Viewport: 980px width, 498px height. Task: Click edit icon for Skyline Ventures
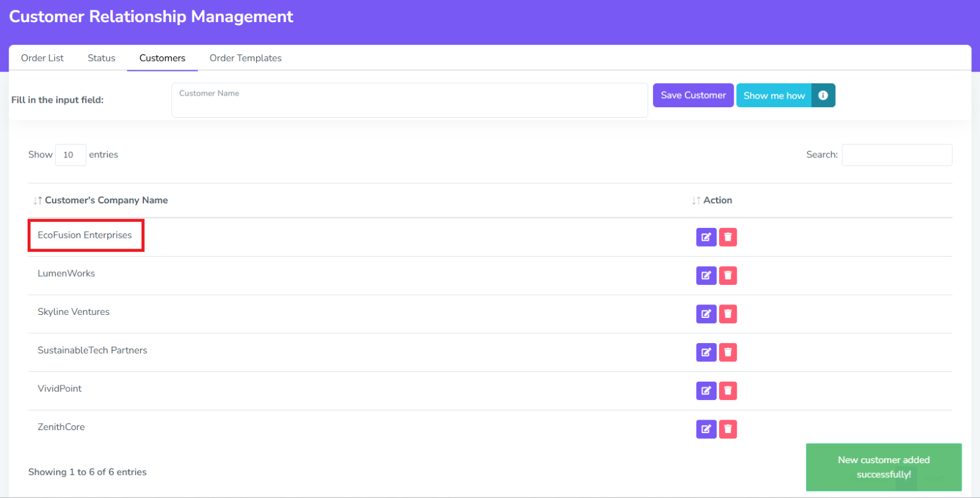[x=706, y=314]
